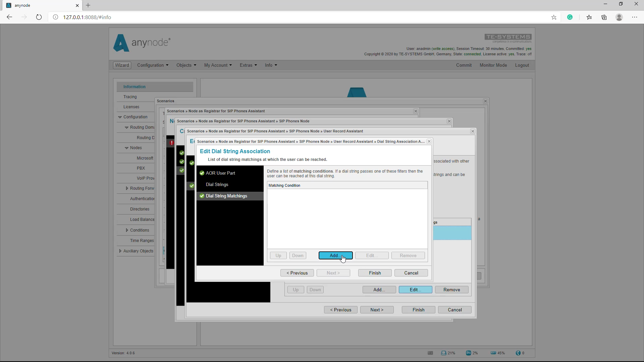Image resolution: width=644 pixels, height=362 pixels.
Task: Close the Scenarios dialog
Action: pos(485,101)
